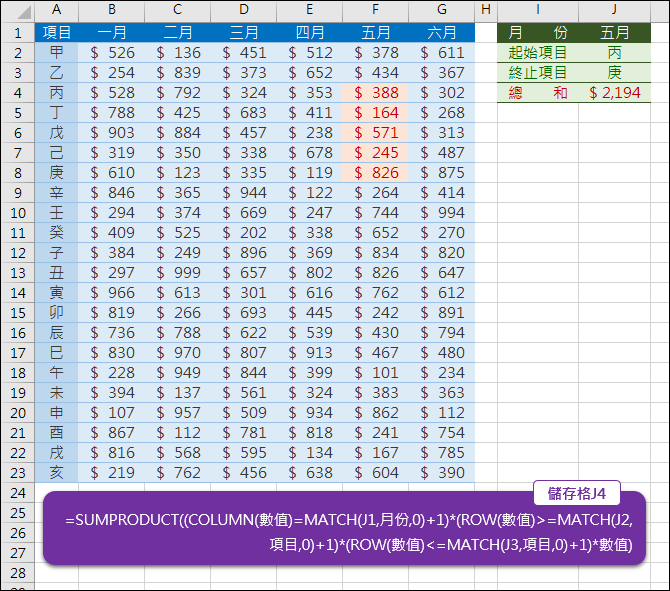Click cell $ 934 in row 申
The width and height of the screenshot is (670, 591).
pos(309,413)
